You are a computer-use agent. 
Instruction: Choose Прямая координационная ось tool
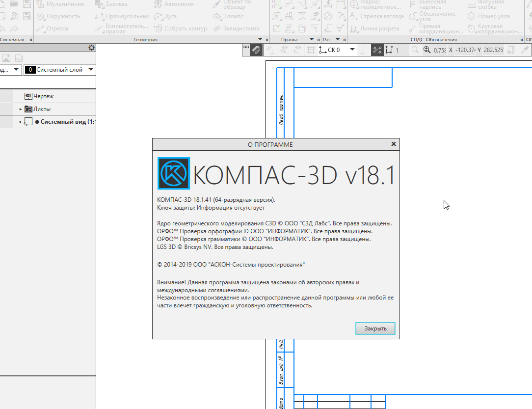pyautogui.click(x=436, y=28)
